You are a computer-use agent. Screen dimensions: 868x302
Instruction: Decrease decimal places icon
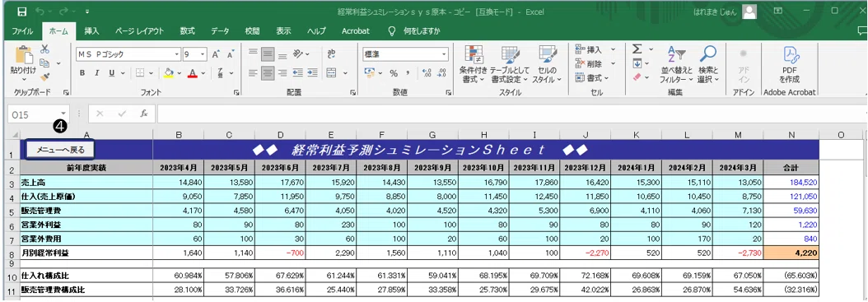click(441, 73)
